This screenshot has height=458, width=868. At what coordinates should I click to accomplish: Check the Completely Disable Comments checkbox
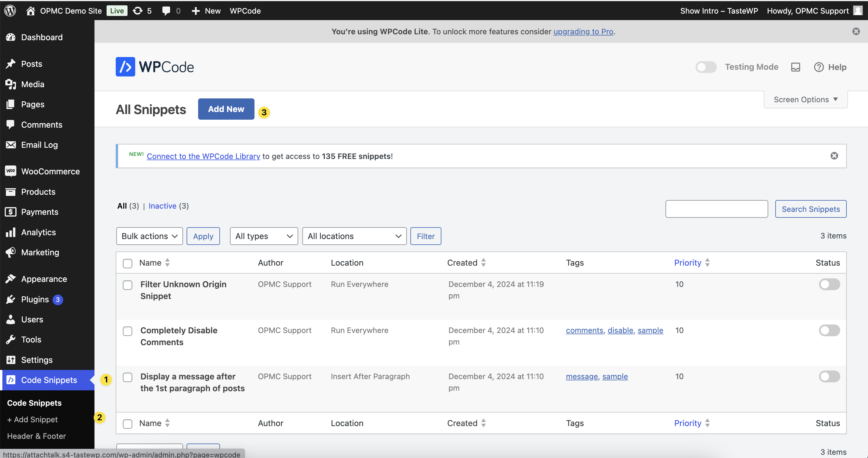(x=127, y=331)
